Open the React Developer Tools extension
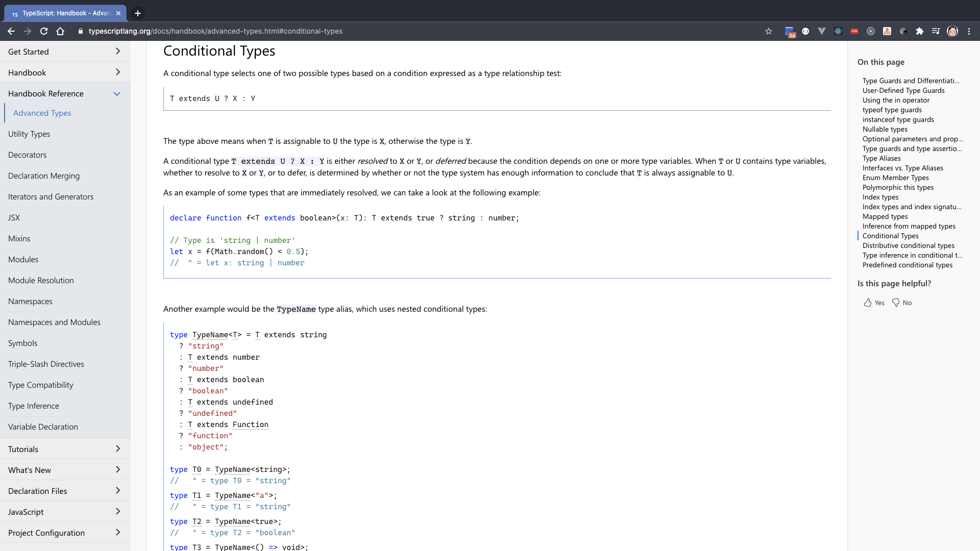The width and height of the screenshot is (980, 551). tap(838, 31)
